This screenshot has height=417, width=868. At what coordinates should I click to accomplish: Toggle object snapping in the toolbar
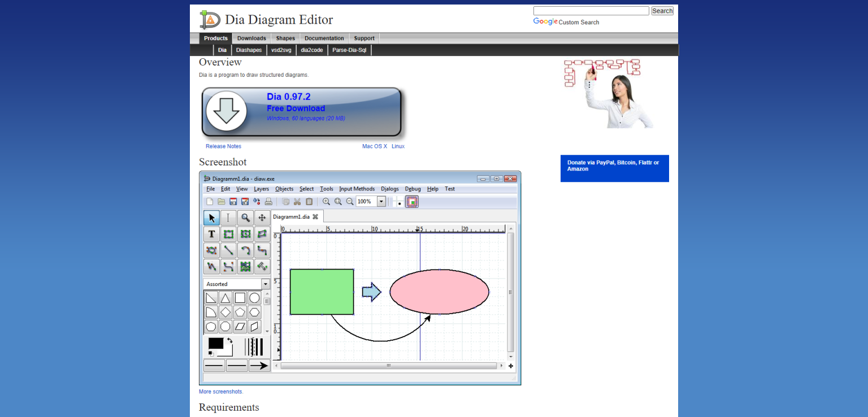click(412, 202)
